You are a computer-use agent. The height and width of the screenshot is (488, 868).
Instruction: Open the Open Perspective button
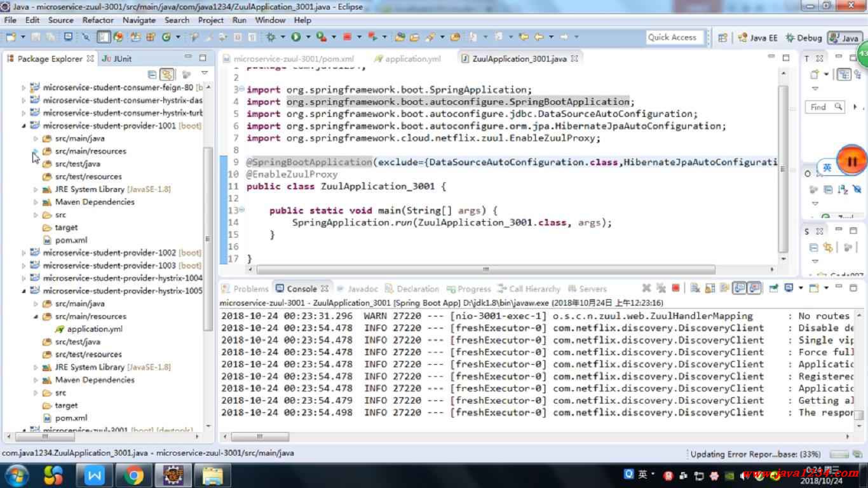[x=722, y=37]
